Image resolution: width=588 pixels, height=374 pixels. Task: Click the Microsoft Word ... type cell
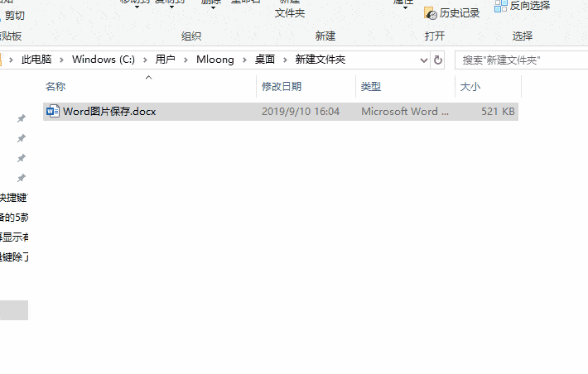pyautogui.click(x=405, y=112)
